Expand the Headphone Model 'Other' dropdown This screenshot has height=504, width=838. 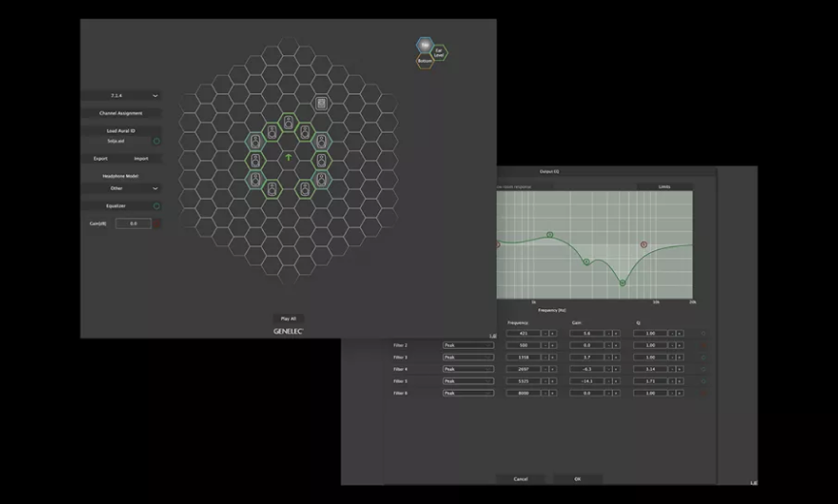(x=121, y=188)
